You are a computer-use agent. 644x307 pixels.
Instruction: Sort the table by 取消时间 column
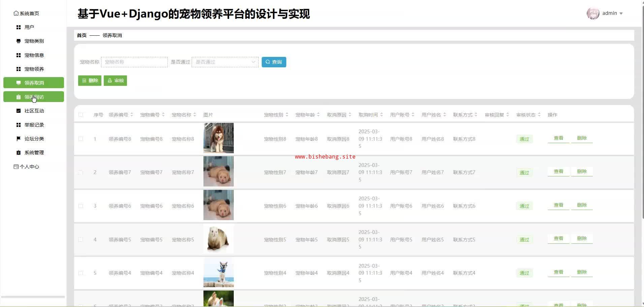(x=381, y=115)
